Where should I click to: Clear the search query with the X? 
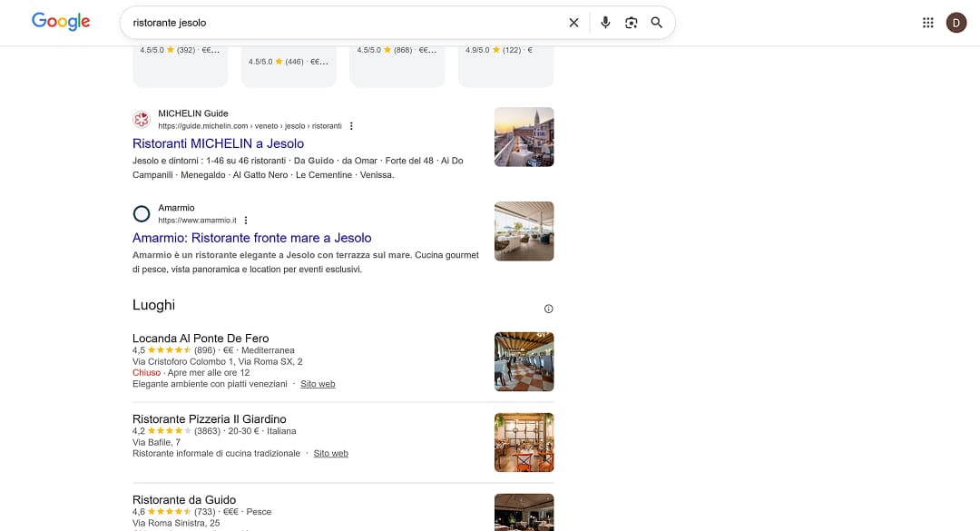coord(573,23)
